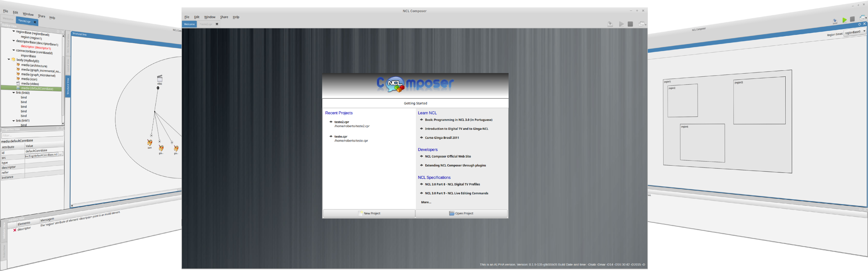Click red X error icon beside descriptor
The height and width of the screenshot is (271, 868).
[x=15, y=230]
